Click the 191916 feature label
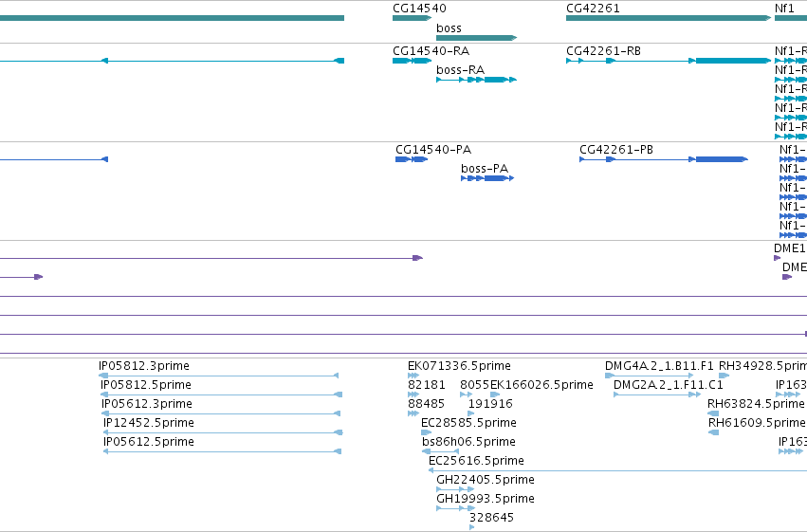The width and height of the screenshot is (807, 532). (x=490, y=404)
